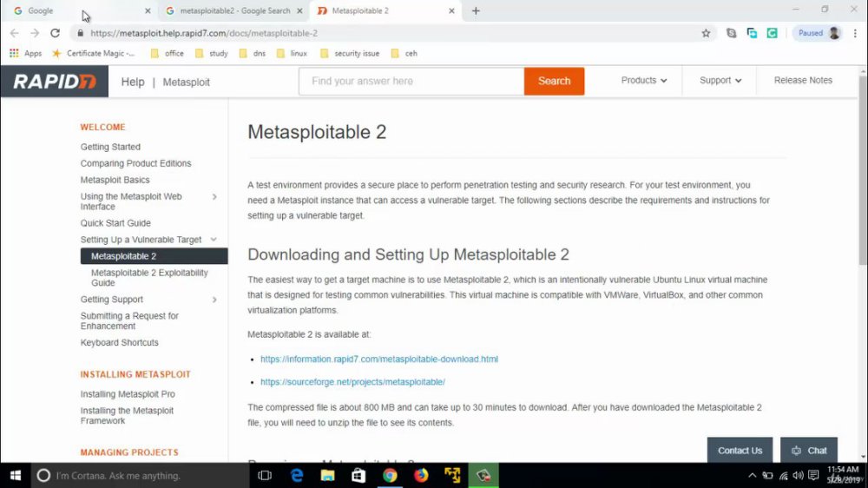The height and width of the screenshot is (488, 868).
Task: Click the Help header link
Action: pyautogui.click(x=133, y=82)
